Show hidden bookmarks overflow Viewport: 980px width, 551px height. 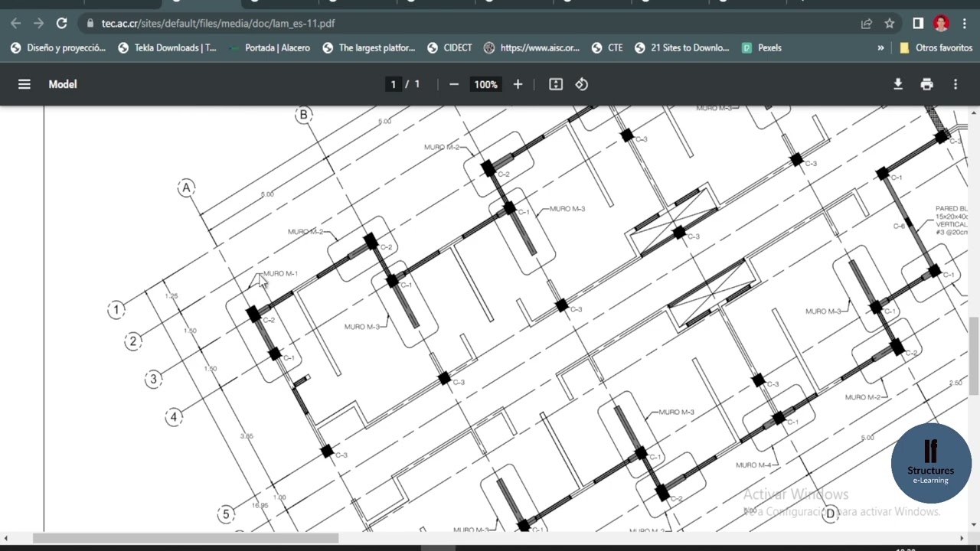(880, 47)
